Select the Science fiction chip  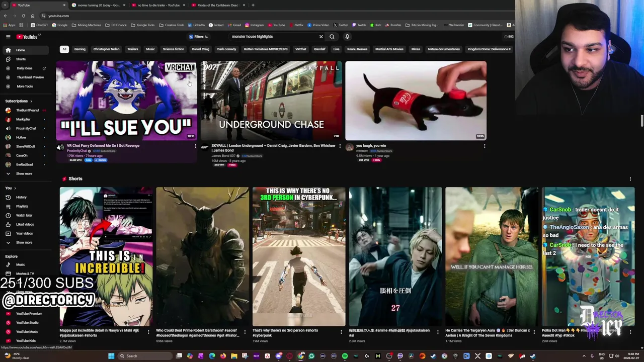coord(173,49)
